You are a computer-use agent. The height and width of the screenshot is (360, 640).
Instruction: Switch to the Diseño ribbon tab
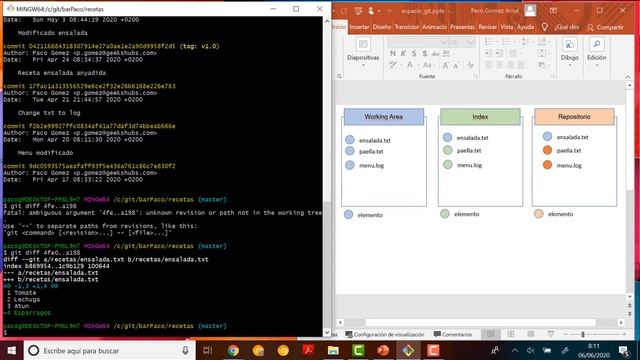(382, 27)
